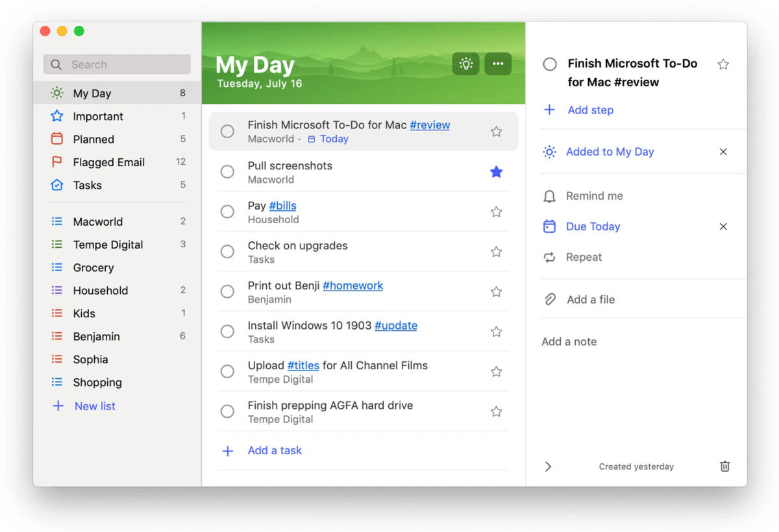Delete task with the trash icon

[x=725, y=466]
